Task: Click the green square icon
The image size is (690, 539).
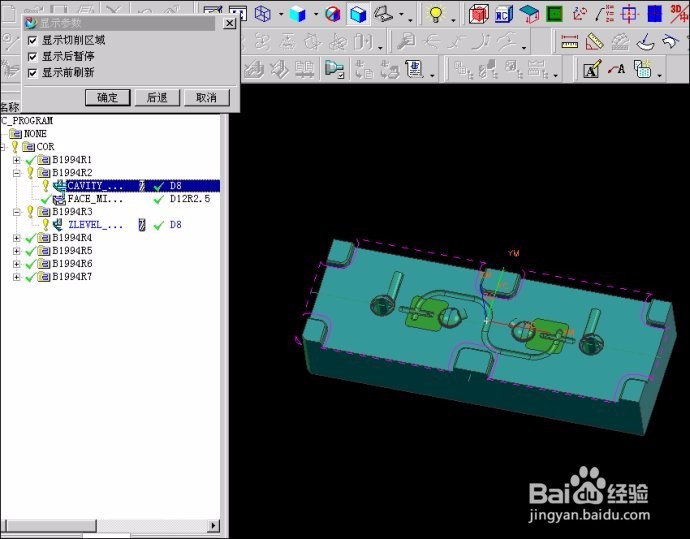Action: tap(554, 14)
